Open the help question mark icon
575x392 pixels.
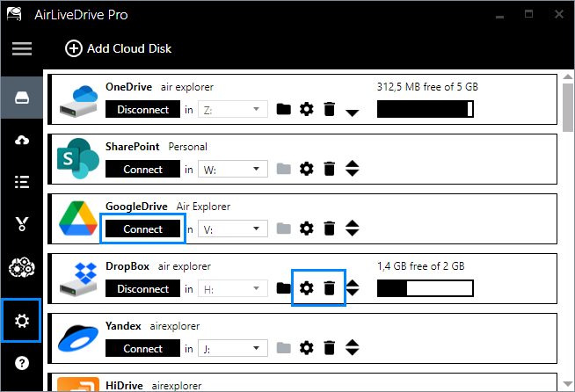(x=22, y=363)
